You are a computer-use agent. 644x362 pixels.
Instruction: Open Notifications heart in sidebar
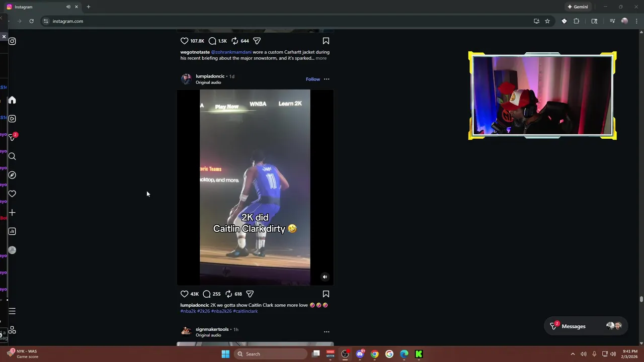[12, 194]
